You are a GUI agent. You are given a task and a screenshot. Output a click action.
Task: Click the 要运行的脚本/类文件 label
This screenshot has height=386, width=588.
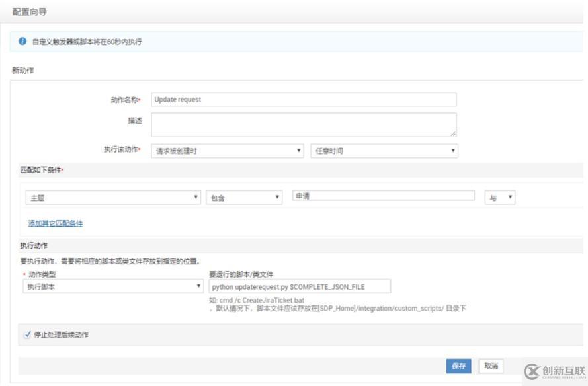[241, 274]
